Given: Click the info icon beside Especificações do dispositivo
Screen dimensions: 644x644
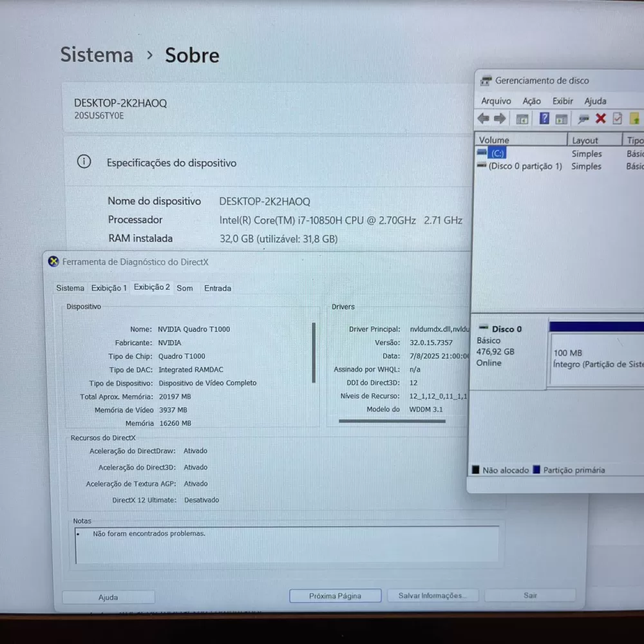Looking at the screenshot, I should pos(84,162).
